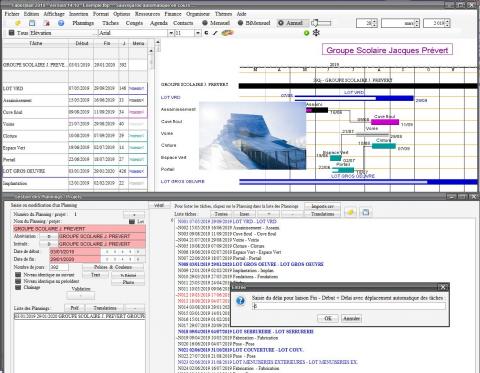Click the month 'mars' spinner arrows
The image size is (480, 373).
(x=417, y=23)
